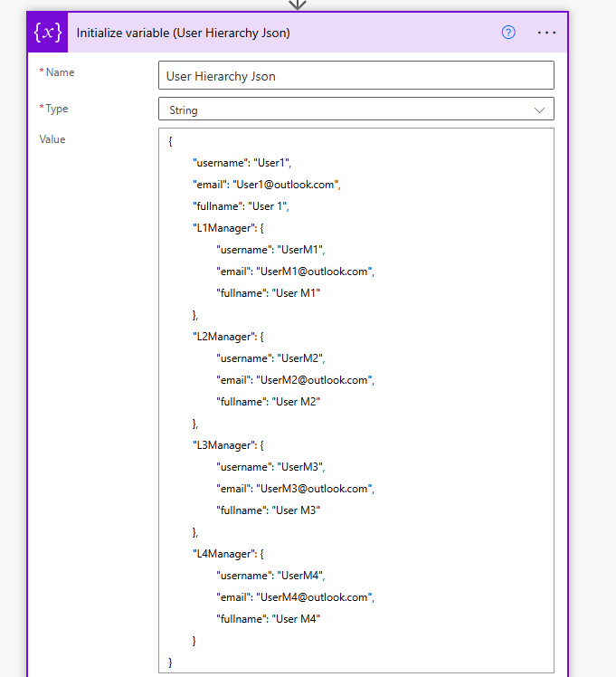Click the User1@outlook.com email text

(x=286, y=185)
